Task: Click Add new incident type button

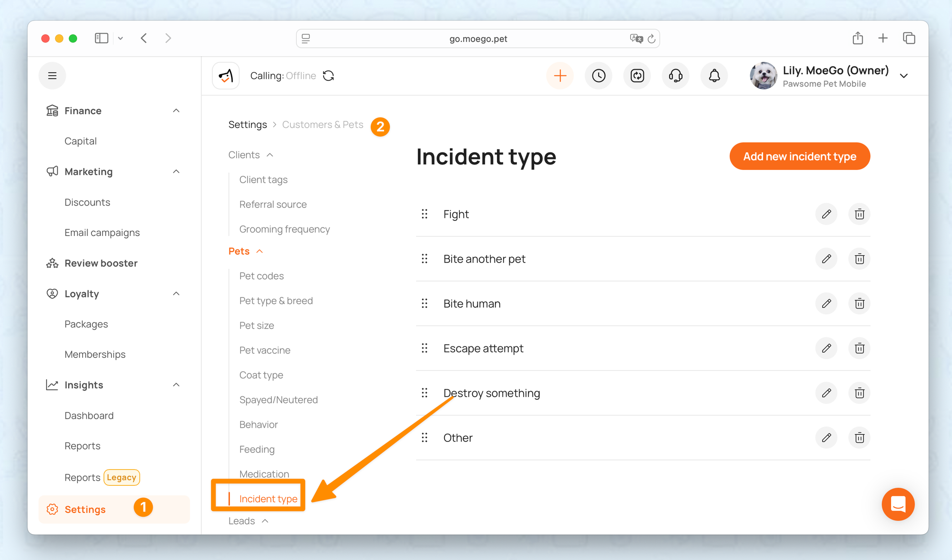Action: pyautogui.click(x=800, y=156)
